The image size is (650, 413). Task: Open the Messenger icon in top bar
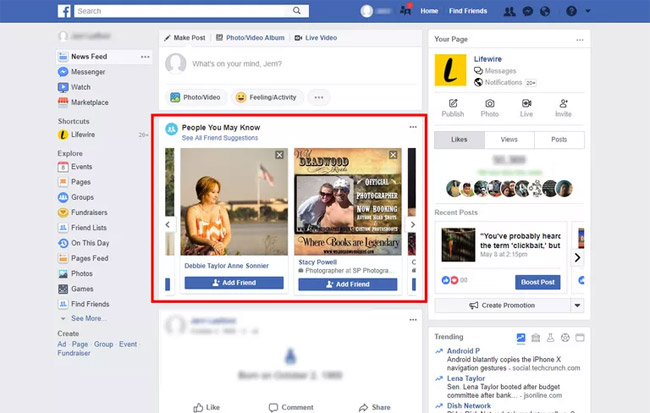pos(528,11)
